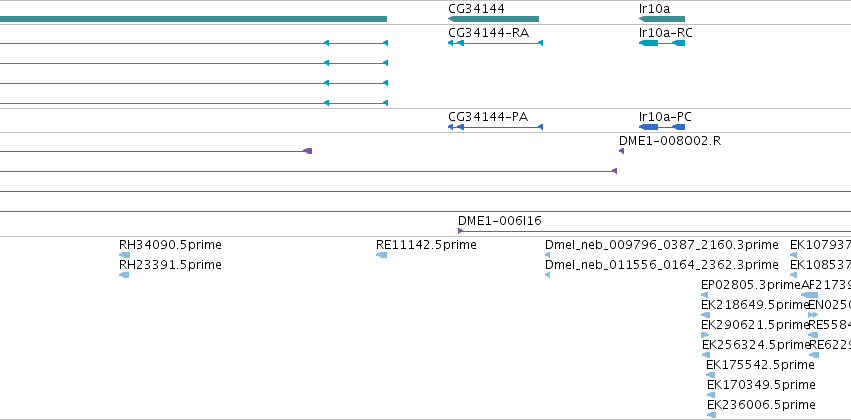Click the CG34144-RA label text

(488, 33)
